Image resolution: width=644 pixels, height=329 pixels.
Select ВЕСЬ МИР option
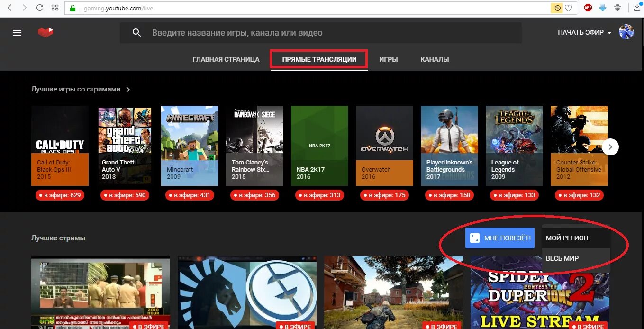click(x=576, y=258)
